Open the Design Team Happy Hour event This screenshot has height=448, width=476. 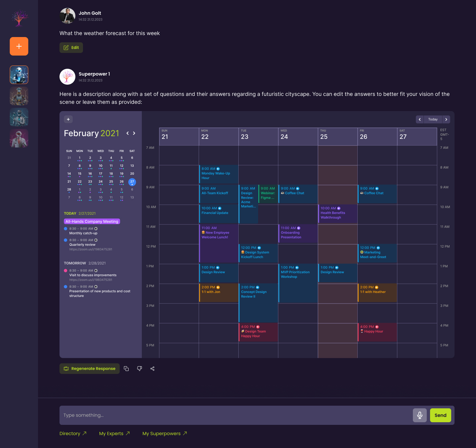click(258, 332)
